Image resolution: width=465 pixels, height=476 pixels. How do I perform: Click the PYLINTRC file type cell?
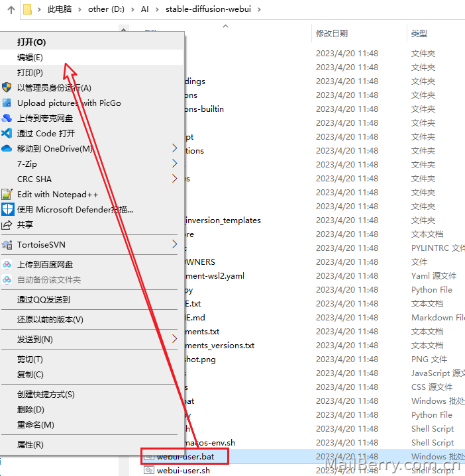438,248
